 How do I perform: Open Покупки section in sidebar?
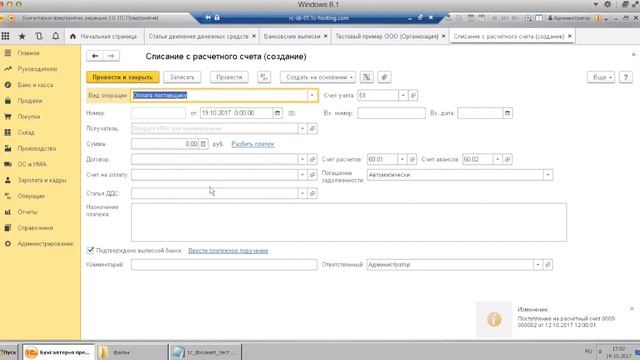[x=29, y=117]
